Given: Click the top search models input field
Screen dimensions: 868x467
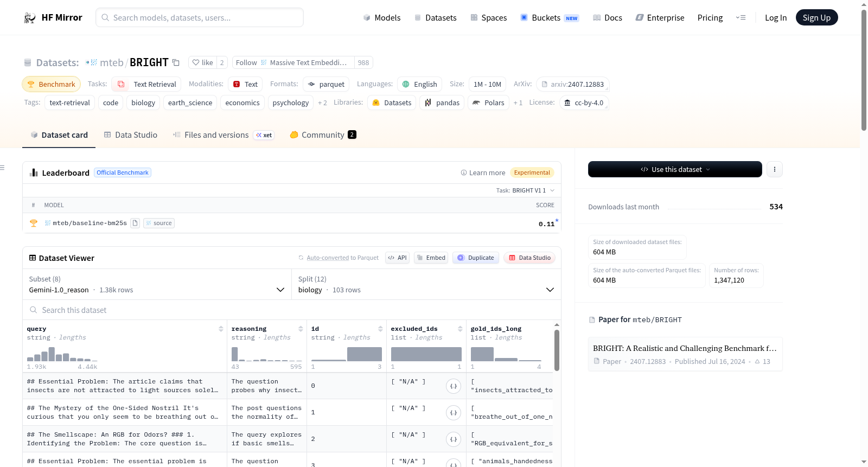Looking at the screenshot, I should tap(200, 17).
